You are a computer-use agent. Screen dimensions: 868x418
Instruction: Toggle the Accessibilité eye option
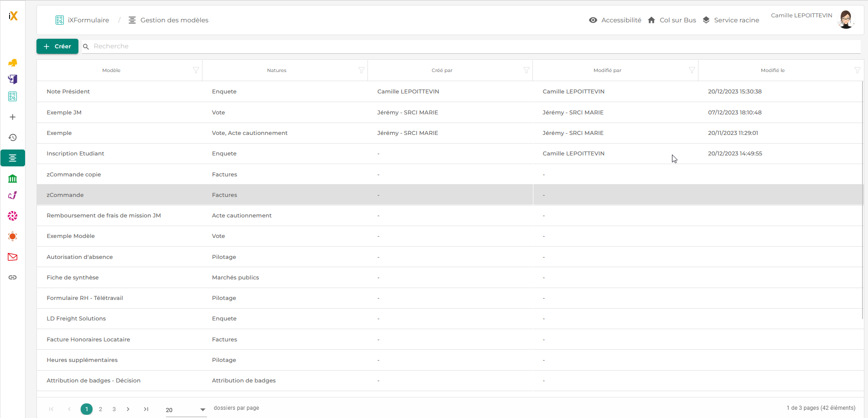tap(615, 20)
